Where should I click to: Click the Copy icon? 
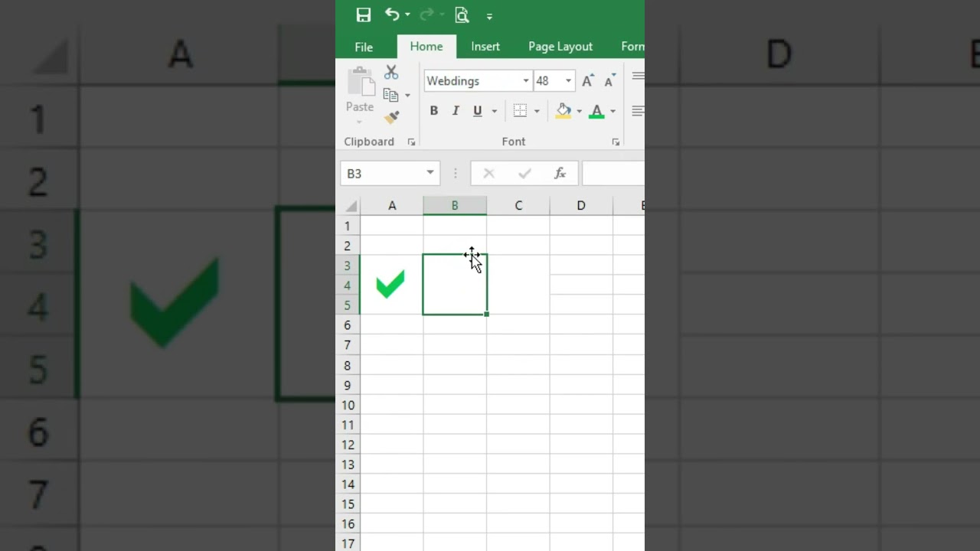point(390,95)
